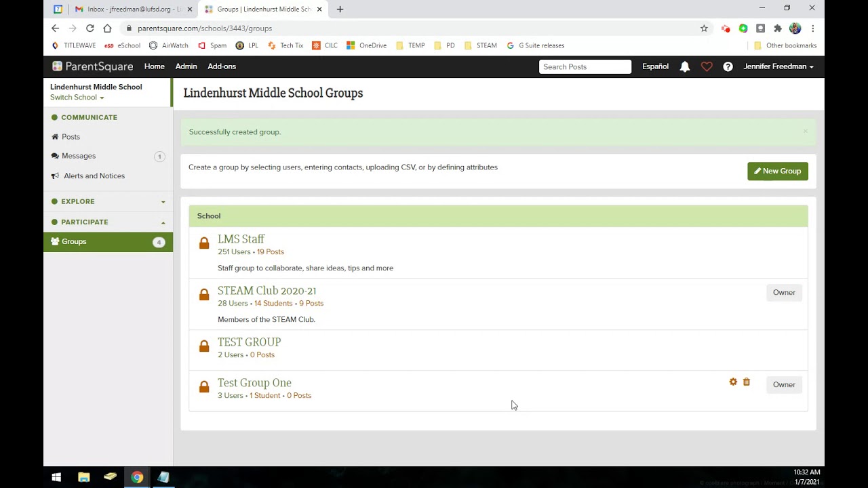Click the lock icon beside Test Group One

pos(204,387)
